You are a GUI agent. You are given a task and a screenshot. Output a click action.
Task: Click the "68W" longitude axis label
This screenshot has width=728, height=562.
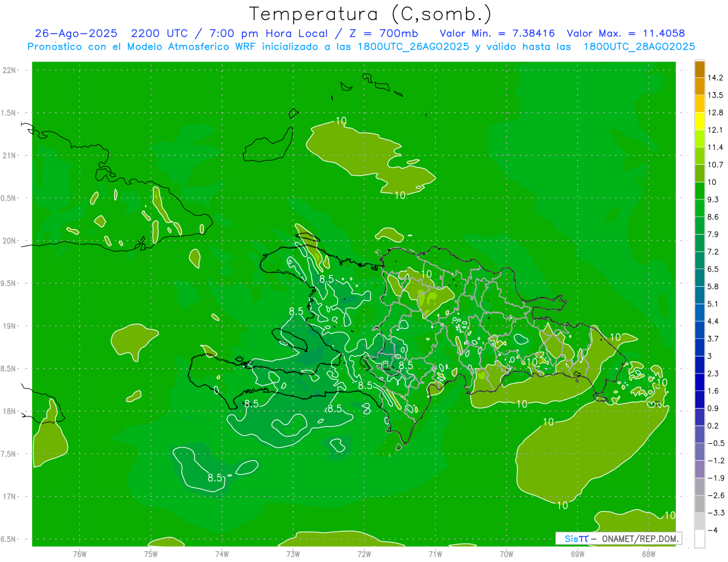tap(649, 554)
